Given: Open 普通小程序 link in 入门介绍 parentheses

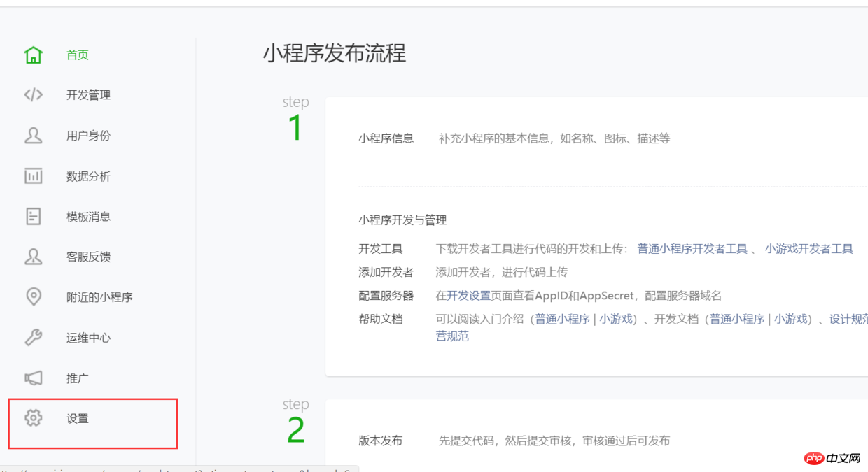Looking at the screenshot, I should click(x=563, y=319).
